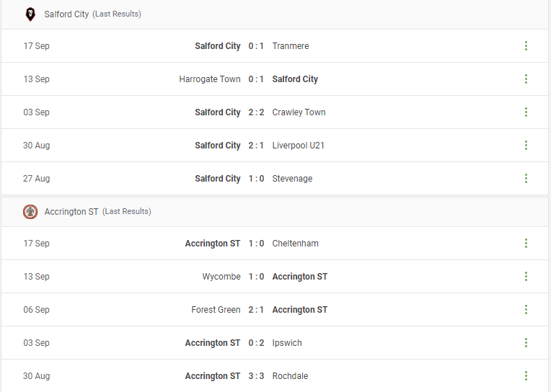The width and height of the screenshot is (551, 392).
Task: Click team name Wycombe
Action: point(221,277)
